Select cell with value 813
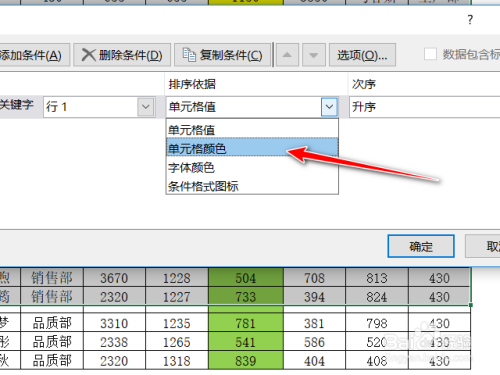500x375 pixels. 377,277
